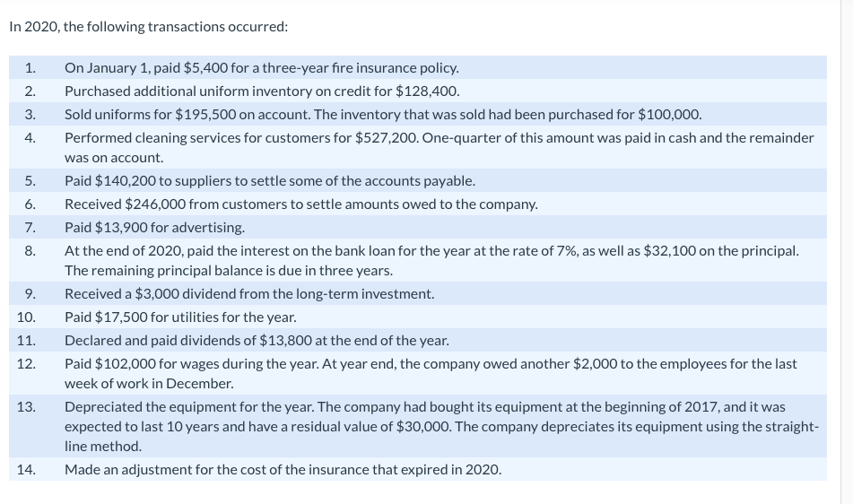Select transaction 1 about fire insurance policy
Image resolution: width=853 pixels, height=504 pixels.
coord(418,67)
